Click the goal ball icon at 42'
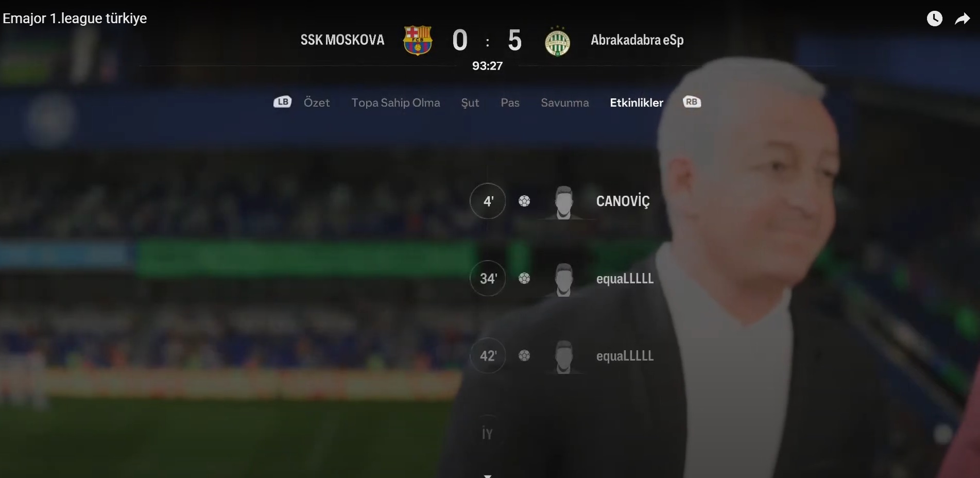The height and width of the screenshot is (478, 980). [x=524, y=355]
